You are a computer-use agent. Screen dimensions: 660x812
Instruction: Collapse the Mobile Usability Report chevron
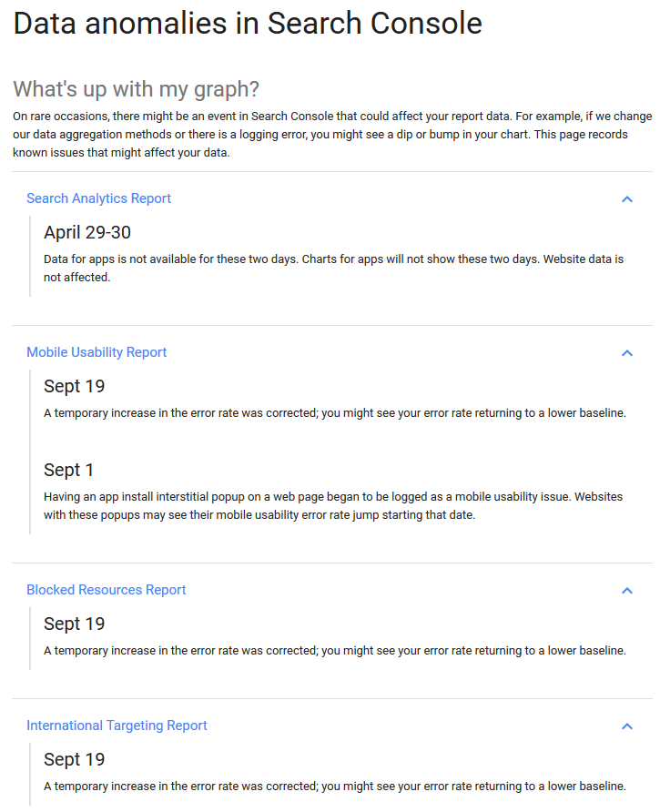coord(626,352)
